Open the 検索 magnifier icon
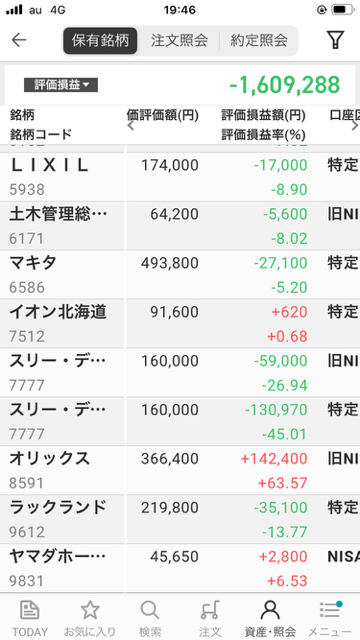 click(150, 610)
